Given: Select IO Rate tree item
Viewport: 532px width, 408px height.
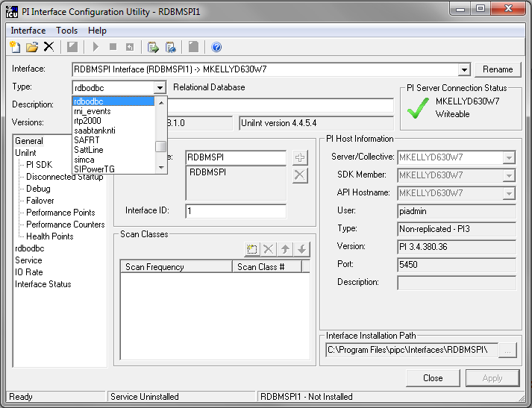Looking at the screenshot, I should 29,272.
